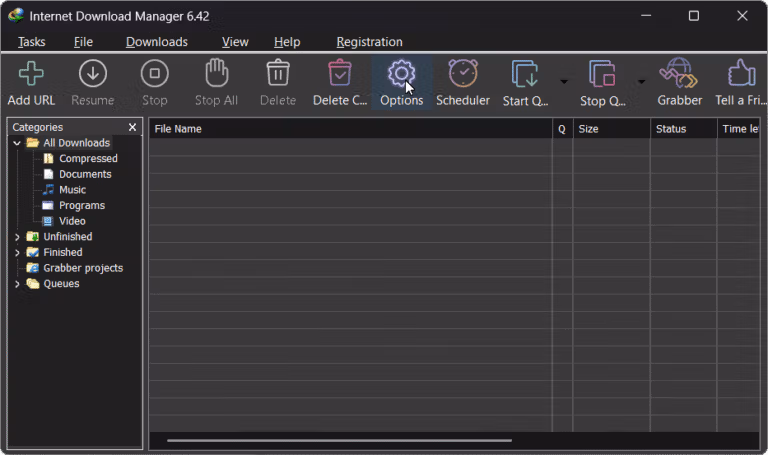Sort by the File Name column header
Viewport: 768px width, 455px height.
(351, 129)
